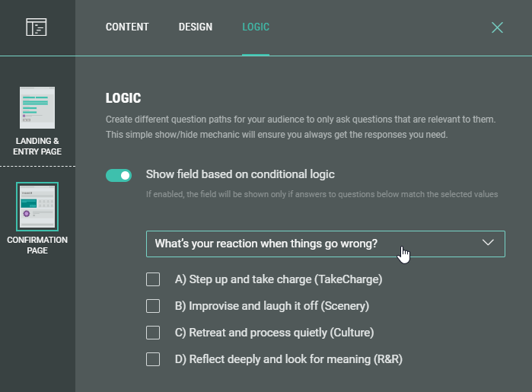Click the dropdown chevron arrow
532x392 pixels.
(489, 243)
